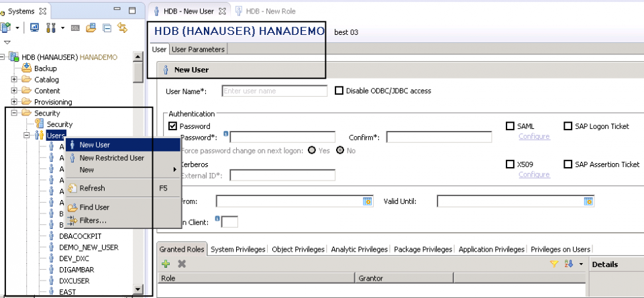Click the Configure link under SAML
This screenshot has width=644, height=298.
[534, 136]
